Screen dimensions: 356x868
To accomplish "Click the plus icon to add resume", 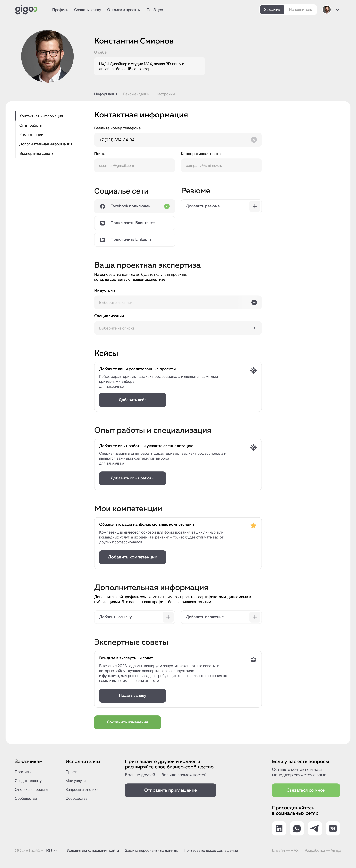I will 255,206.
